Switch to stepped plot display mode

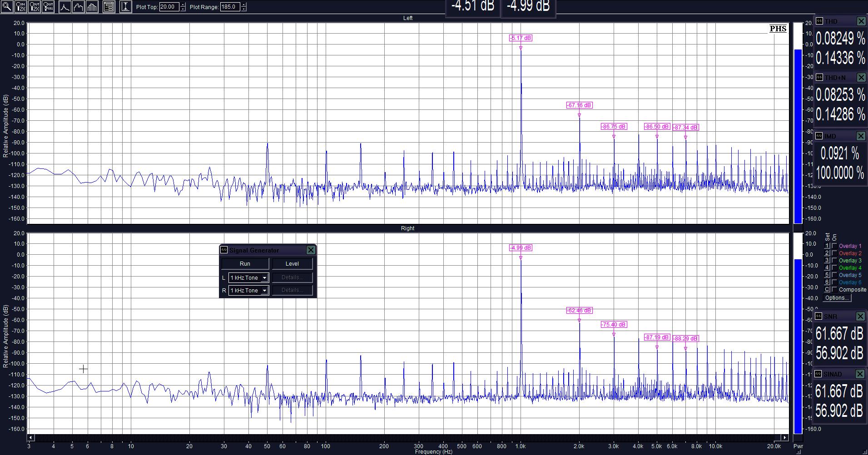tap(79, 7)
